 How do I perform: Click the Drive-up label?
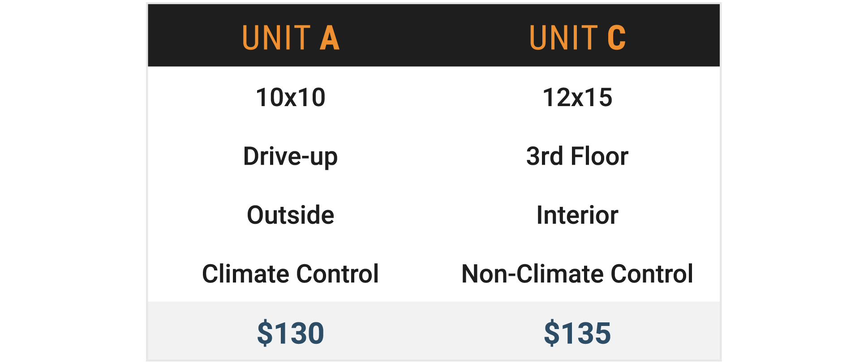pyautogui.click(x=291, y=156)
